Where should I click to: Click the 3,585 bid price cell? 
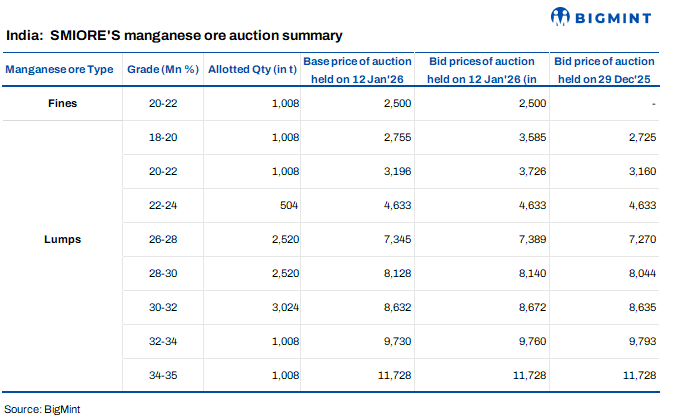525,137
